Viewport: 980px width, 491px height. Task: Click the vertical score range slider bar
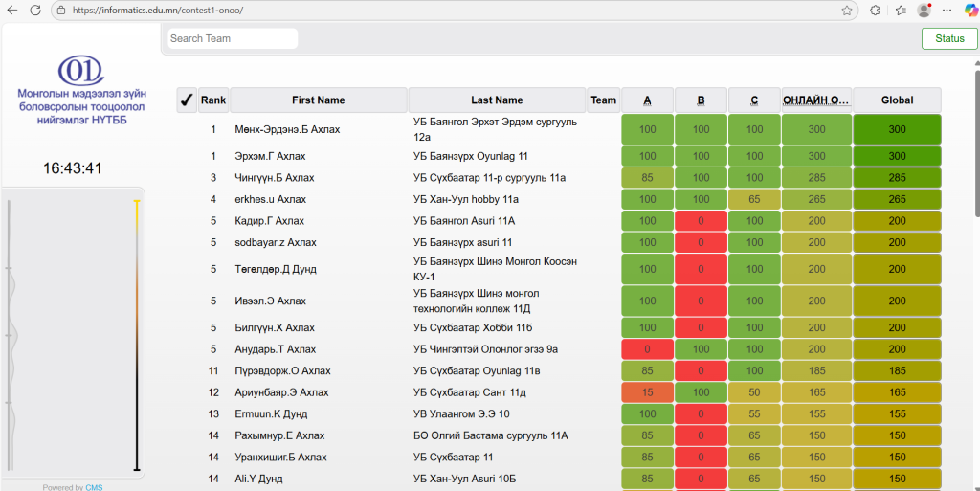click(137, 335)
